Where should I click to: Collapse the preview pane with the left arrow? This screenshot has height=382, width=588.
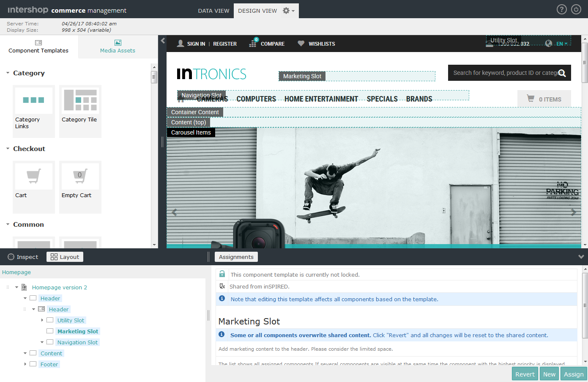(163, 41)
